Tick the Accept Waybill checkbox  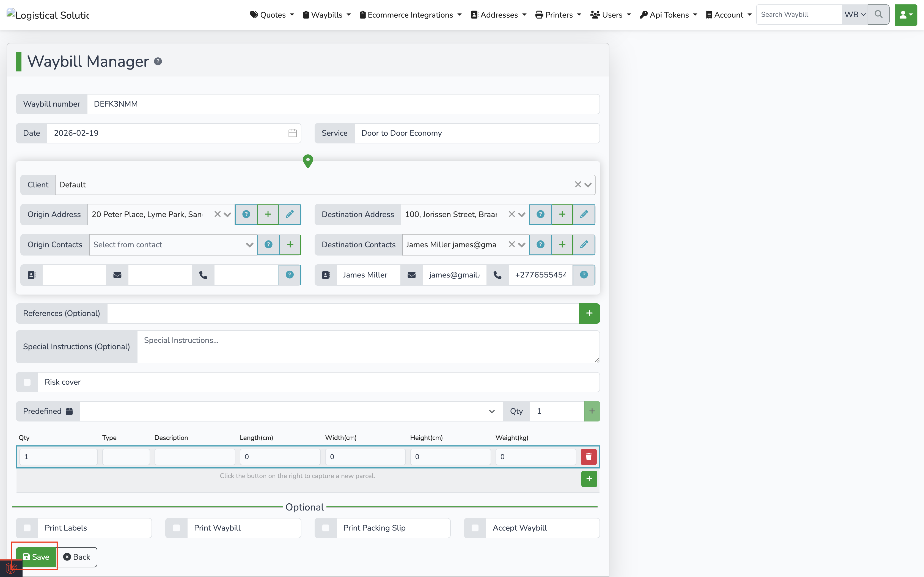pos(475,528)
